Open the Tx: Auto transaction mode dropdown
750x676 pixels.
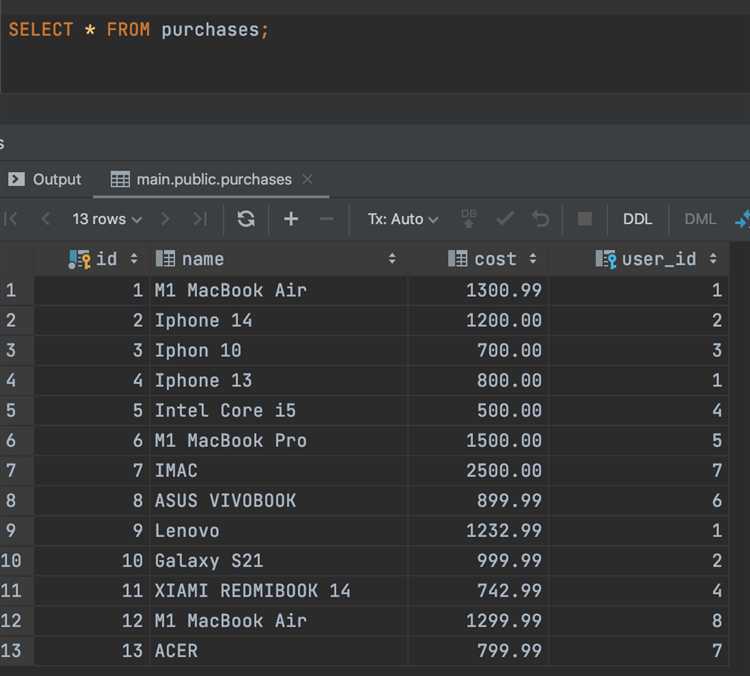403,219
